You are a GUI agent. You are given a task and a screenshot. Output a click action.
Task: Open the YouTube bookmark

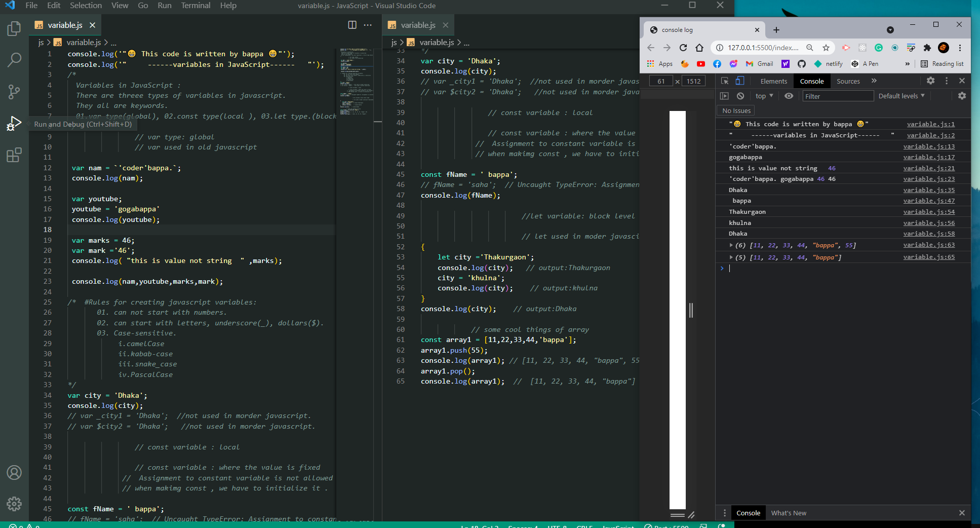(x=700, y=64)
